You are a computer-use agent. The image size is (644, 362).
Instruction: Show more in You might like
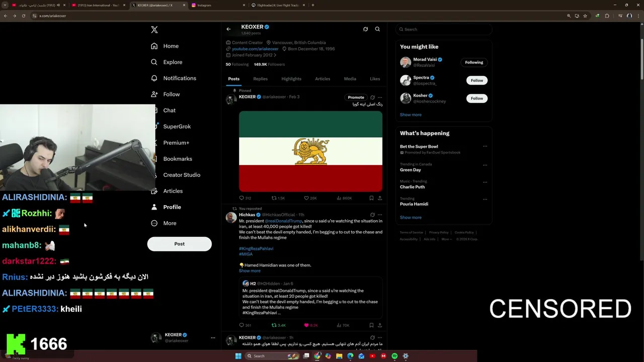point(411,115)
